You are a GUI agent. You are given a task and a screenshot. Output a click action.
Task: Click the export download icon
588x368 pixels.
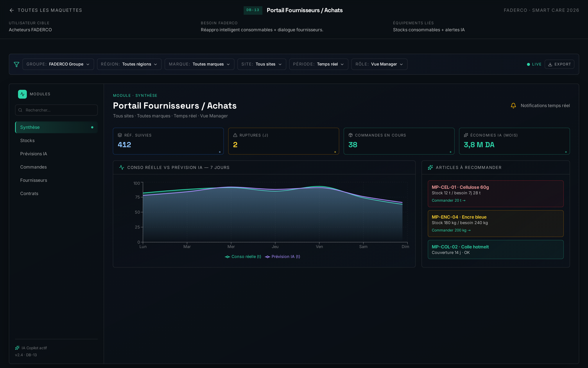(x=550, y=64)
